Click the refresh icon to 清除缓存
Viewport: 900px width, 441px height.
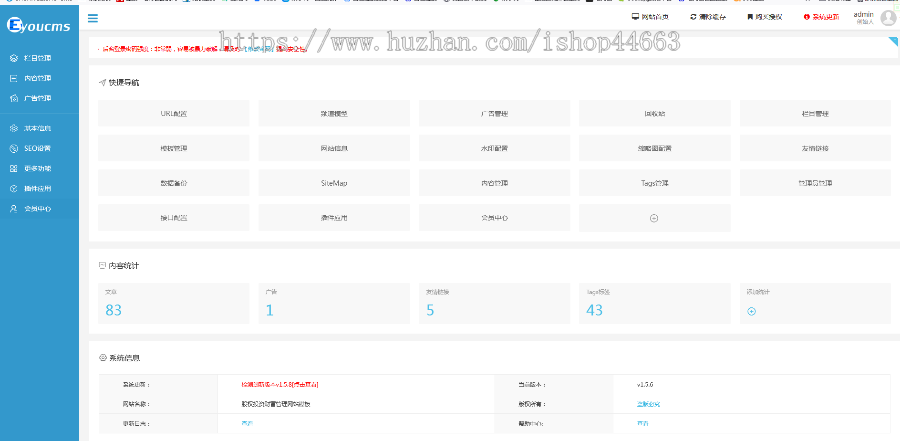693,17
